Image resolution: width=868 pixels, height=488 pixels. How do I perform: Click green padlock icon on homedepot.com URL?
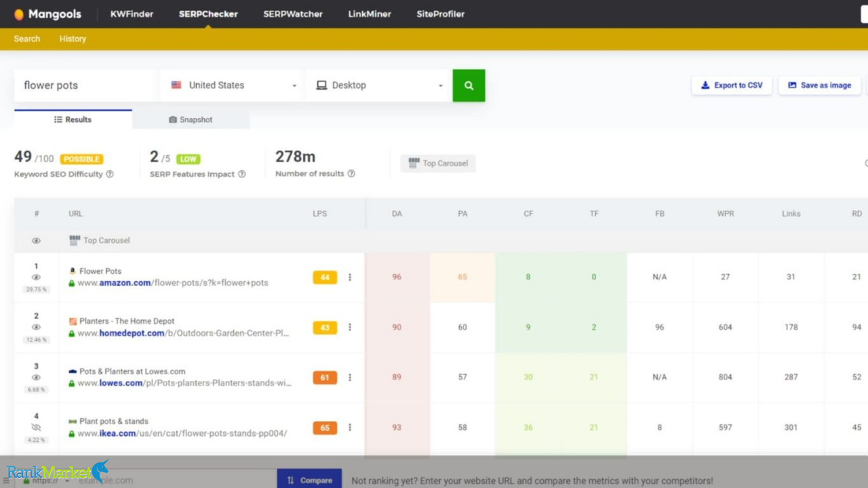[x=72, y=333]
